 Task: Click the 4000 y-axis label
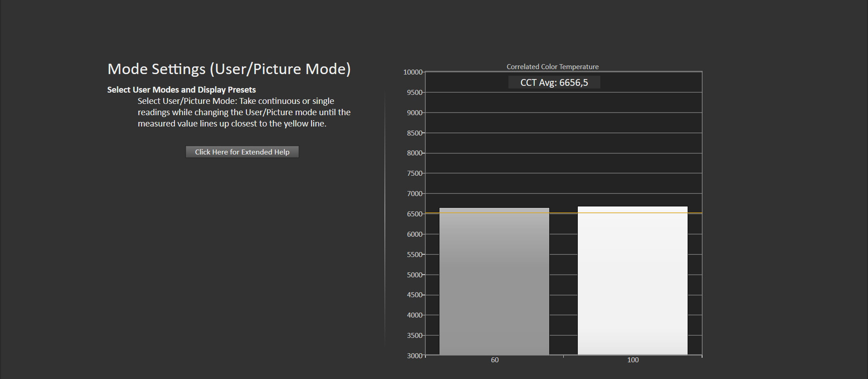click(x=415, y=315)
